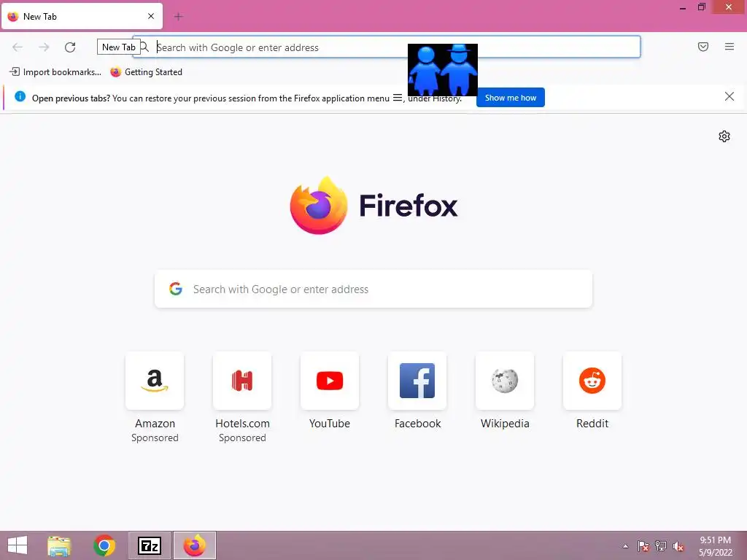Open new tab personalize gear settings
The image size is (747, 560).
[724, 136]
